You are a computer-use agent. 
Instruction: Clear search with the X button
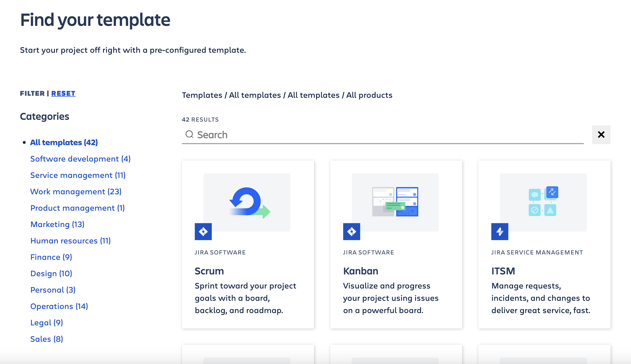tap(601, 135)
